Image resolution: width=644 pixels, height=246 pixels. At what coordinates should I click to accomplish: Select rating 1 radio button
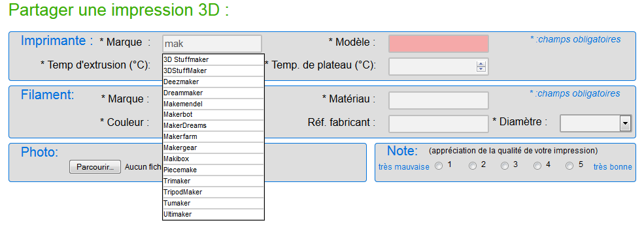(439, 166)
